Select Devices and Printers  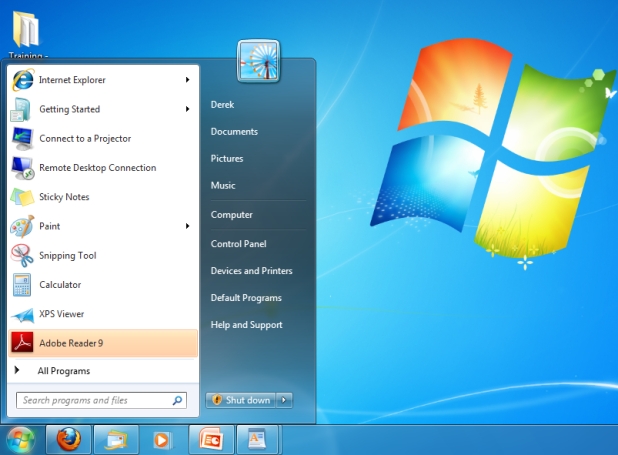coord(251,271)
